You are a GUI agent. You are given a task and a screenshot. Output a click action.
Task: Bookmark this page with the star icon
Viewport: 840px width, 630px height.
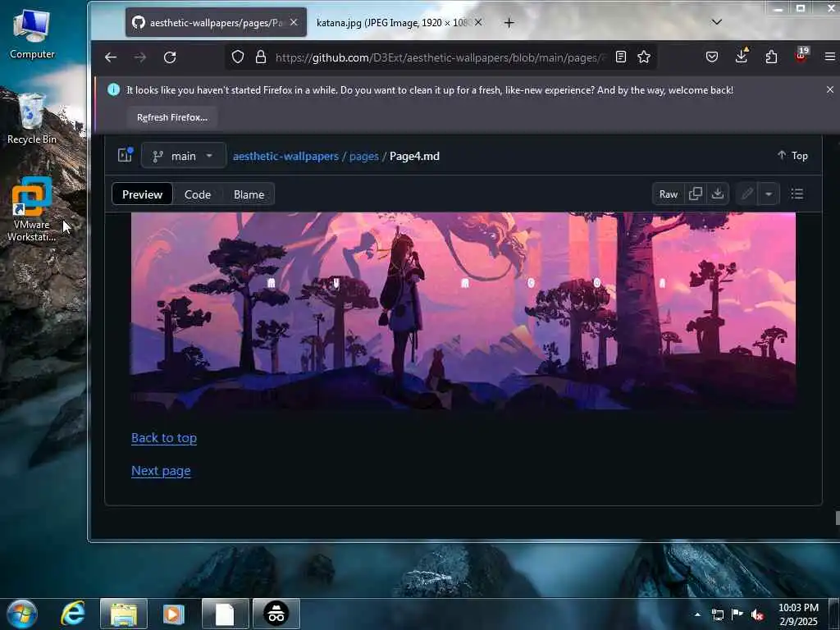[644, 57]
